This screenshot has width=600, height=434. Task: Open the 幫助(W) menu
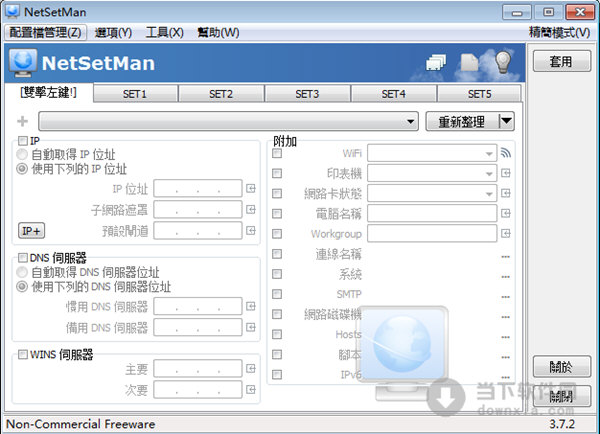tap(218, 33)
